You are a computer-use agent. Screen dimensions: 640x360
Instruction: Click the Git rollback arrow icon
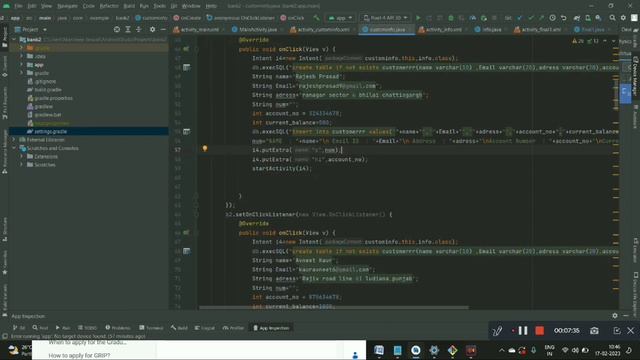564,18
